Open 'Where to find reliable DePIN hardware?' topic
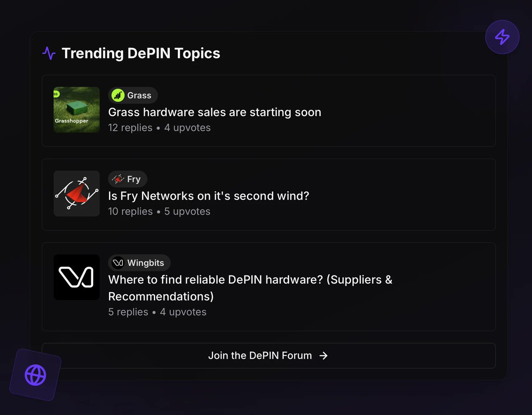Image resolution: width=532 pixels, height=415 pixels. pyautogui.click(x=250, y=288)
